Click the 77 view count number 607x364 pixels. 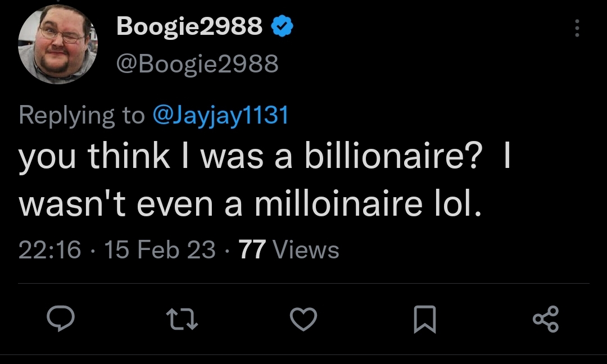coord(252,250)
